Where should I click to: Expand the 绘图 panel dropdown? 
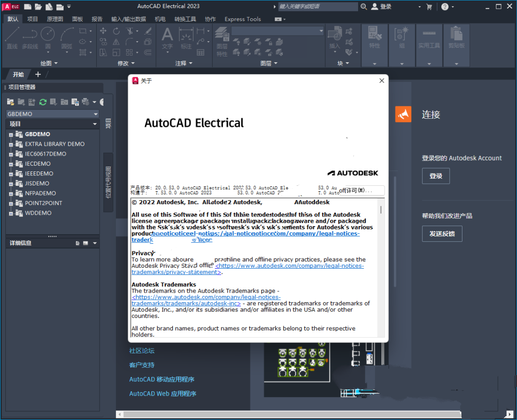pyautogui.click(x=49, y=63)
